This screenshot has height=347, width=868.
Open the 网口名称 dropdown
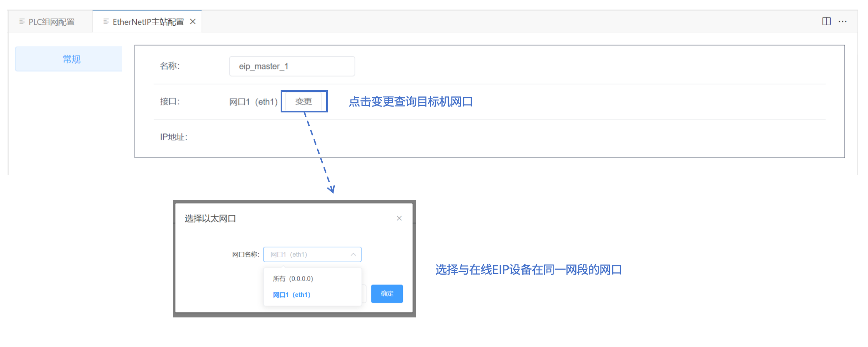(x=312, y=254)
